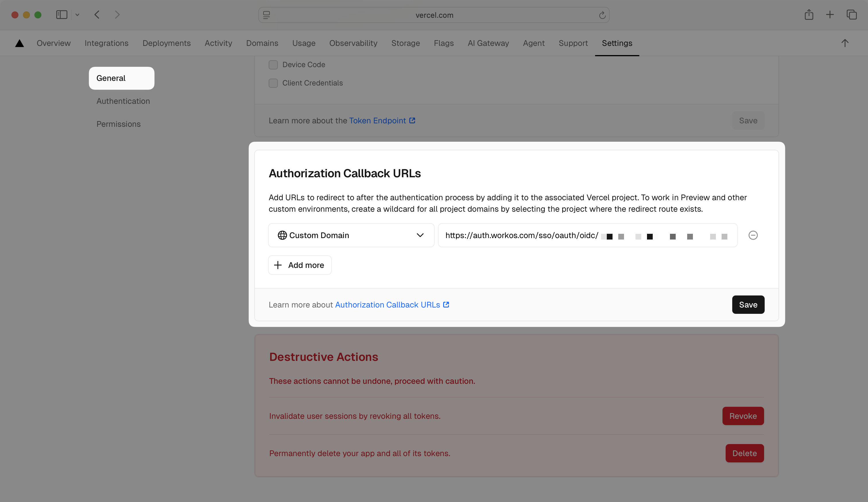Click the browser share icon
This screenshot has height=502, width=868.
click(809, 15)
